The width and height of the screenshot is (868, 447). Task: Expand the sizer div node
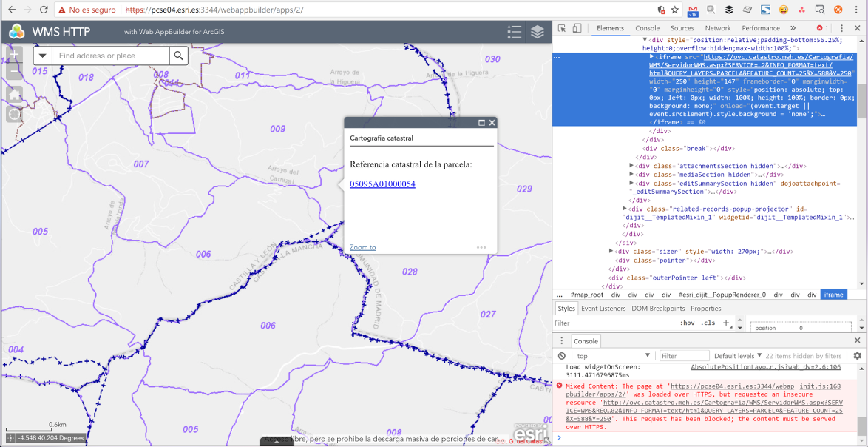click(x=611, y=252)
